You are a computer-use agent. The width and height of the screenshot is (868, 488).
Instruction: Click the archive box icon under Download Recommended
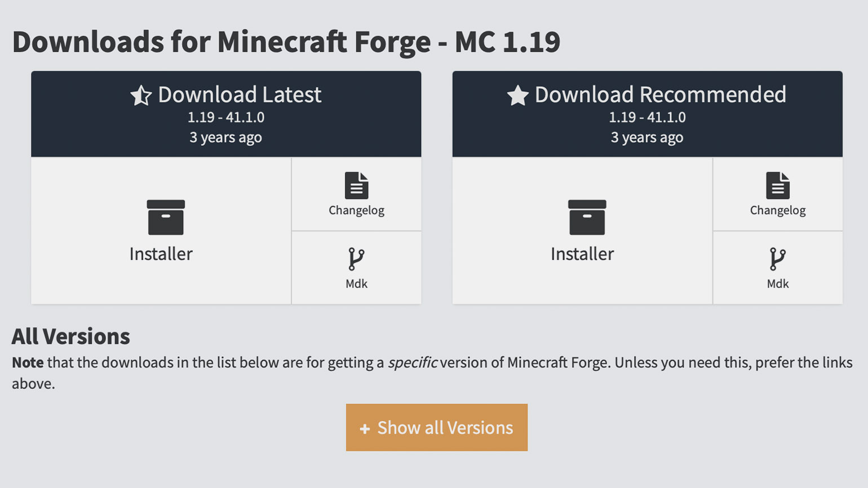click(587, 217)
